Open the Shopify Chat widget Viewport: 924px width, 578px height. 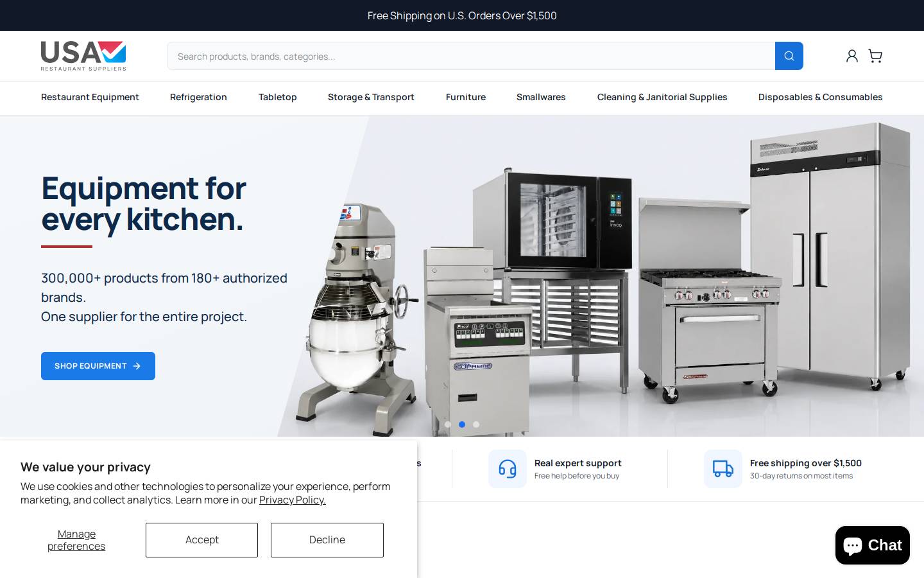873,545
